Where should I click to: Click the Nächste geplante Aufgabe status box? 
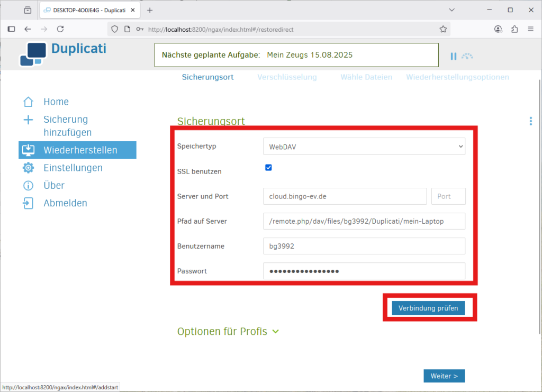pyautogui.click(x=296, y=55)
